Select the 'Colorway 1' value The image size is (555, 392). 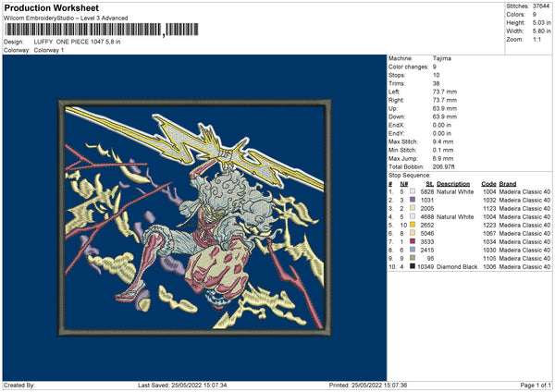coord(49,50)
